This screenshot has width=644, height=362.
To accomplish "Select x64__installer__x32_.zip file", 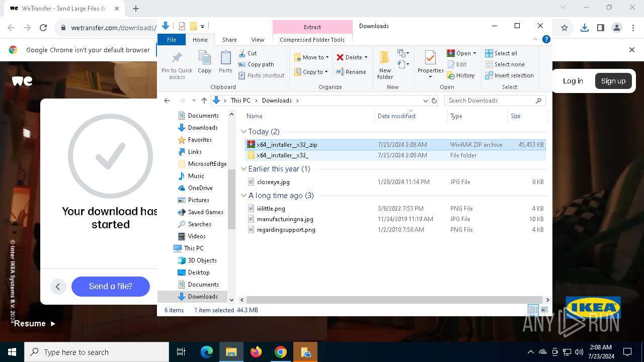I will (x=395, y=145).
